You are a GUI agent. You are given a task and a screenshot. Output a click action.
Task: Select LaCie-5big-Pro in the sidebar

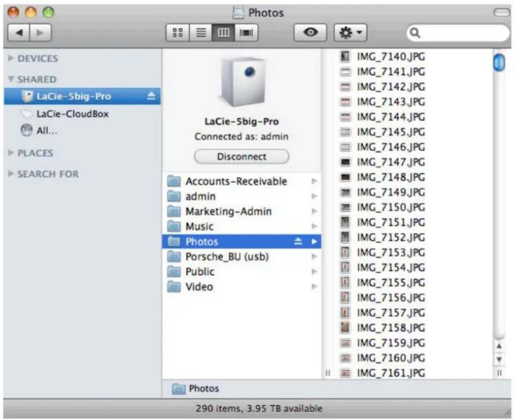coord(82,96)
